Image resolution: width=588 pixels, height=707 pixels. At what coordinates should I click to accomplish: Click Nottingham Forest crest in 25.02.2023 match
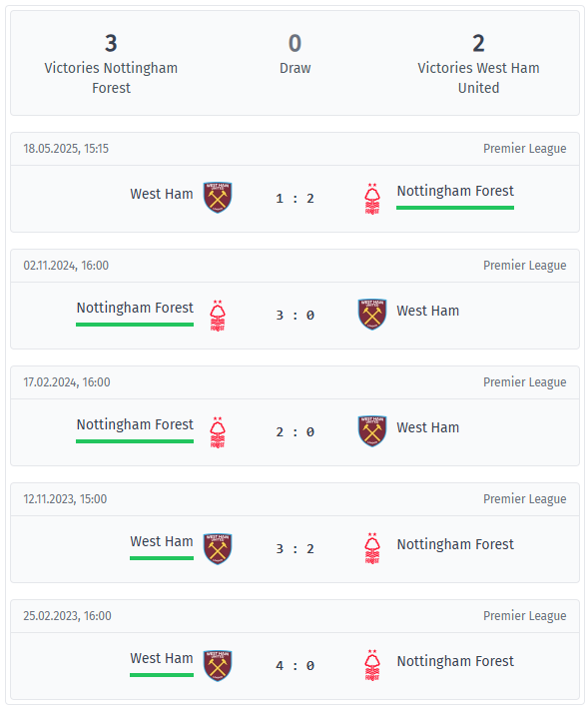[x=372, y=665]
